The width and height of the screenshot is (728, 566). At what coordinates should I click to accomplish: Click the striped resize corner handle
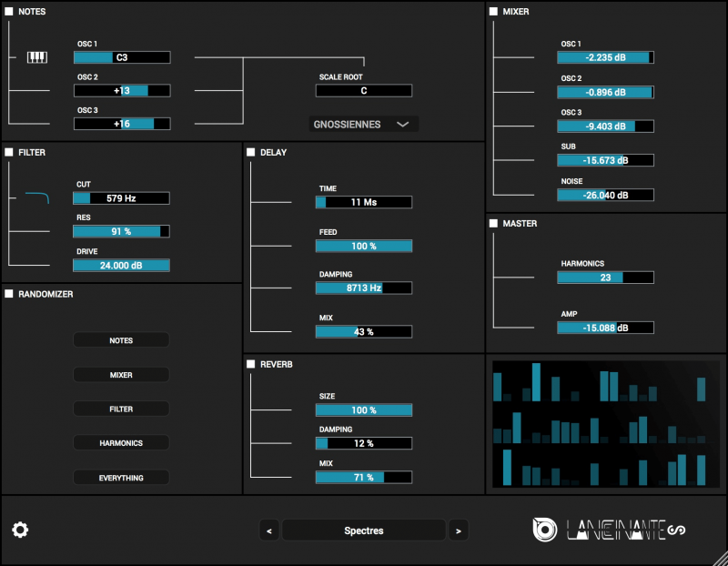click(718, 556)
